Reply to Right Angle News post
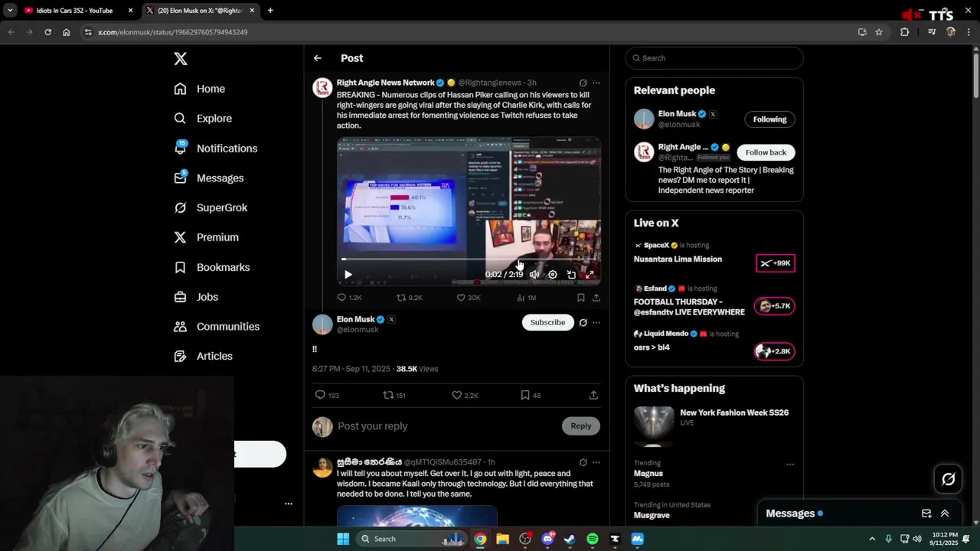 pos(349,298)
